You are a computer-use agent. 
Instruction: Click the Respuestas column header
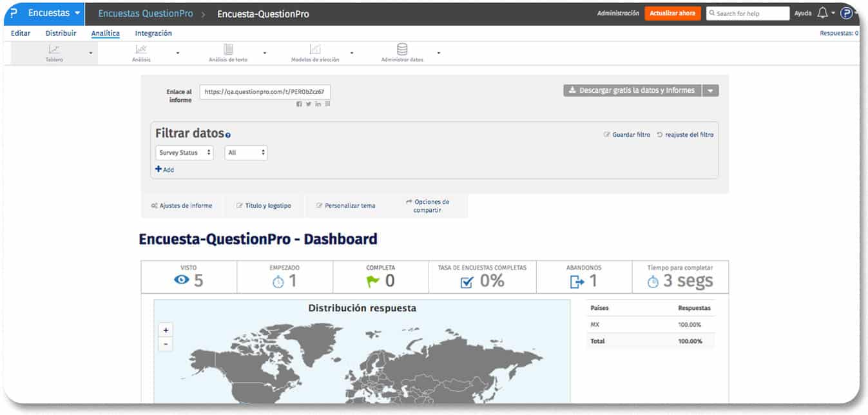tap(694, 308)
